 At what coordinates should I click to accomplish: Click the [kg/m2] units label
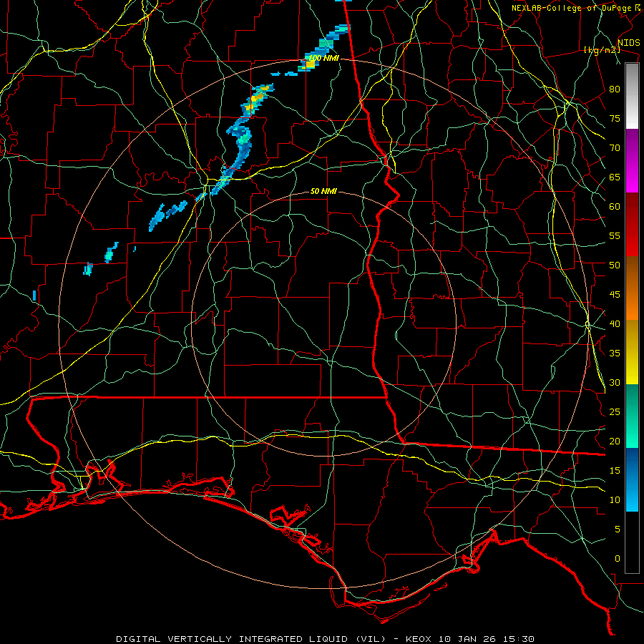click(x=602, y=50)
